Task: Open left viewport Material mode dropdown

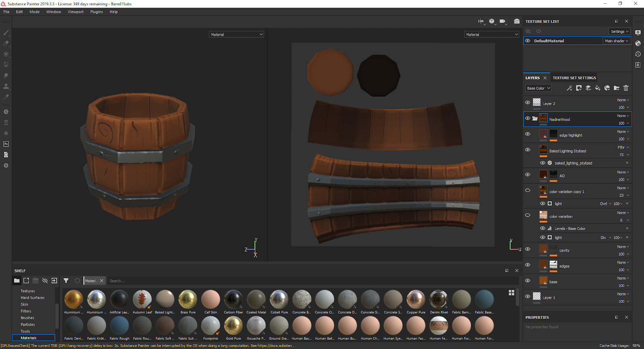Action: [x=237, y=35]
